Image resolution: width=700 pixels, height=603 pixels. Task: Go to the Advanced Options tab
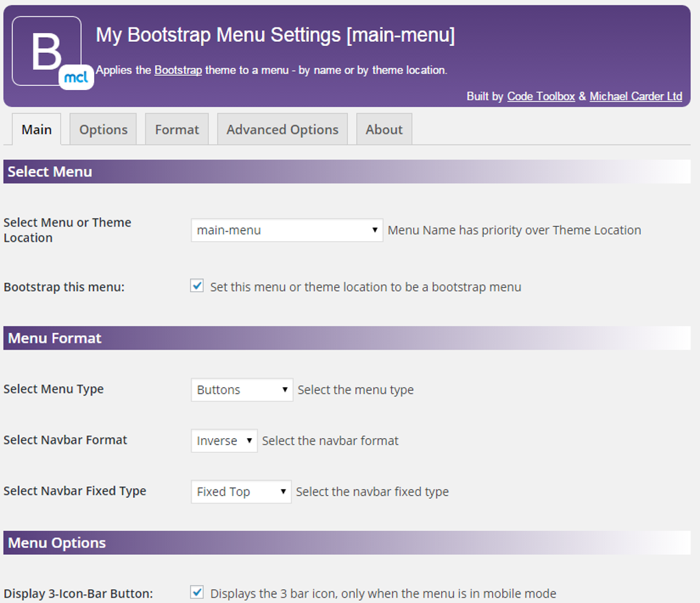[282, 130]
